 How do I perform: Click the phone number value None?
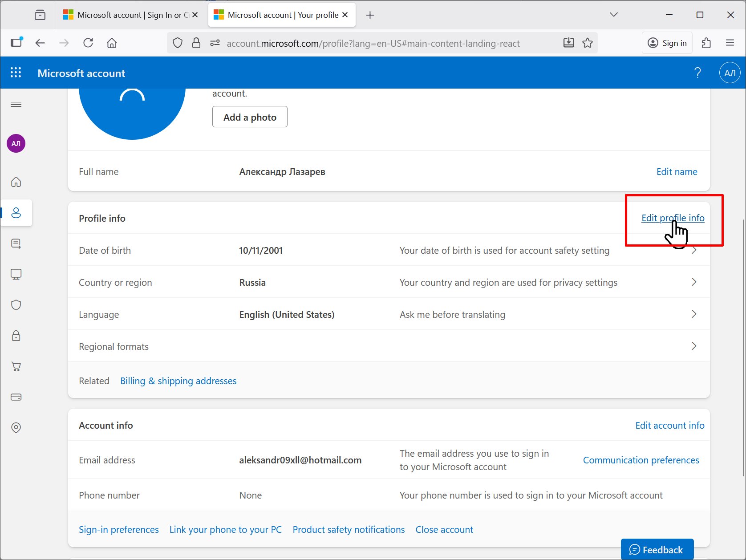click(x=250, y=495)
